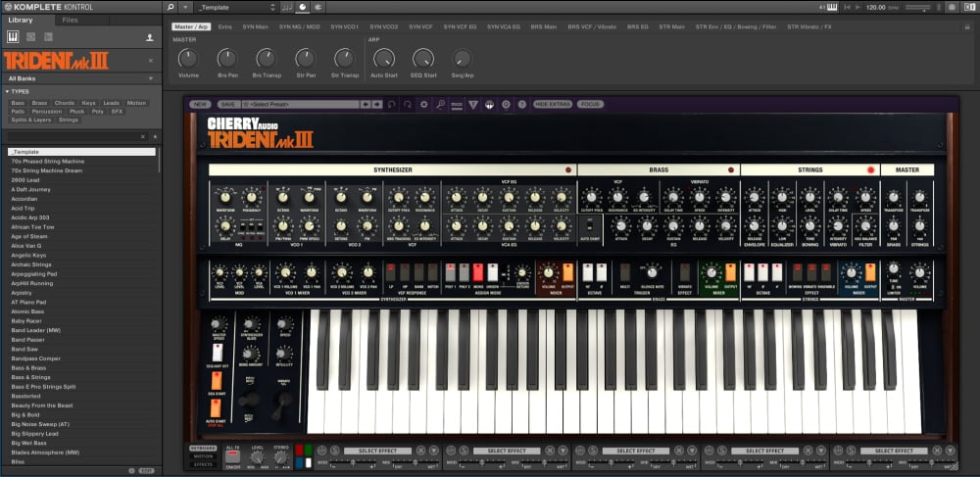This screenshot has height=477, width=980.
Task: Toggle the Brass section LED
Action: 730,170
